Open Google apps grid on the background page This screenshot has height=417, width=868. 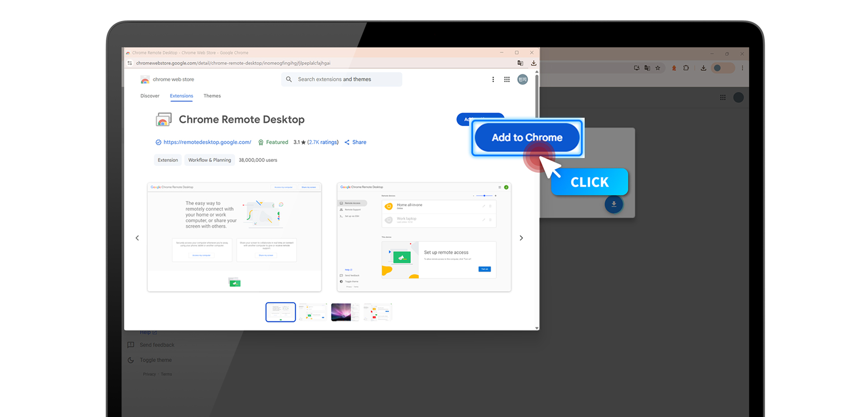tap(723, 97)
